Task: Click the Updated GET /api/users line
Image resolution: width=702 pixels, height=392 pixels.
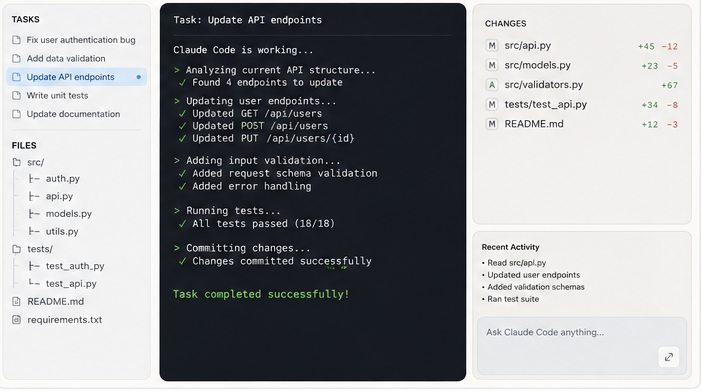Action: point(250,113)
